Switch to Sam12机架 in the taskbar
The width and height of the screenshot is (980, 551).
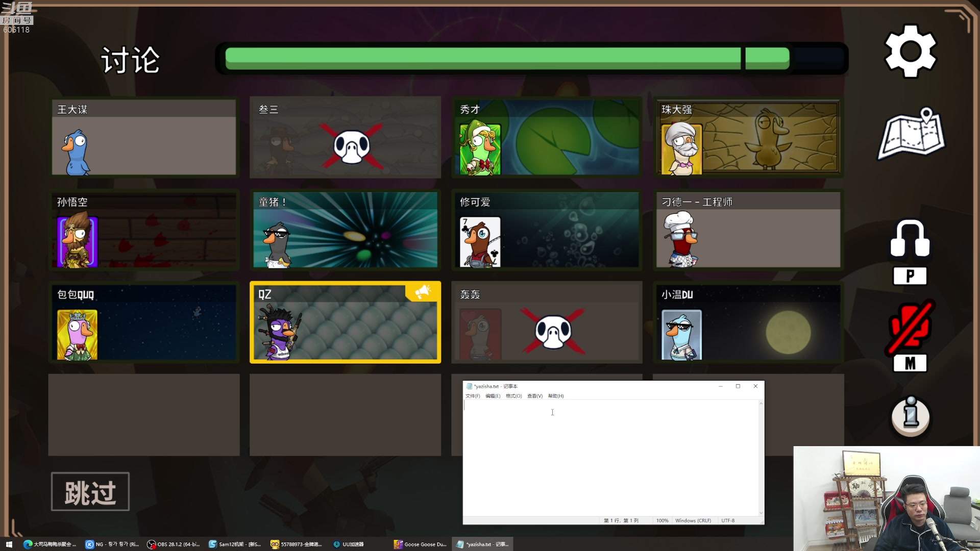click(x=235, y=544)
